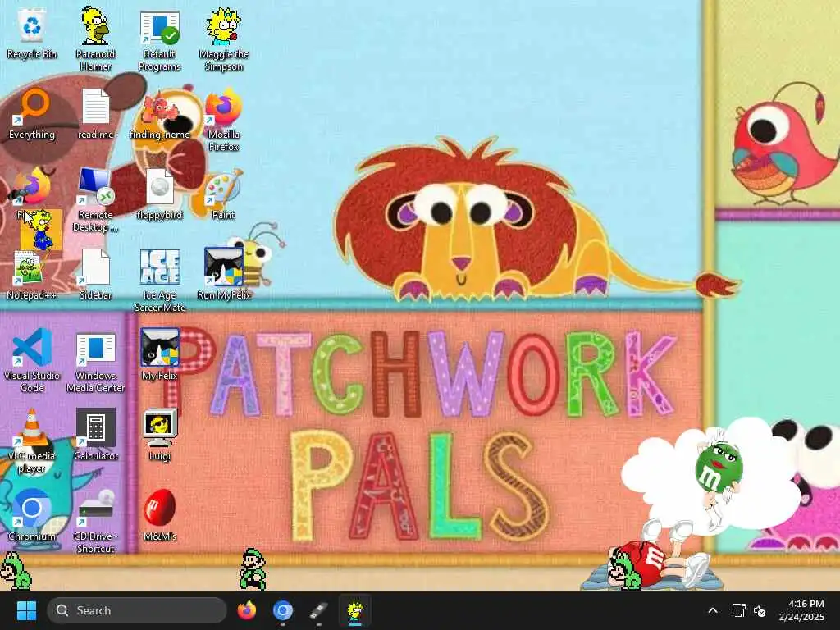Open the floppybird file icon

[x=160, y=194]
